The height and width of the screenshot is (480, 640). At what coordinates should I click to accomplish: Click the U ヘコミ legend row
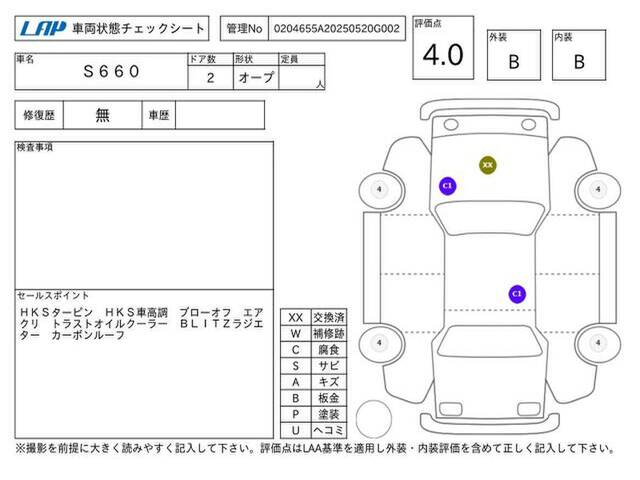[313, 430]
